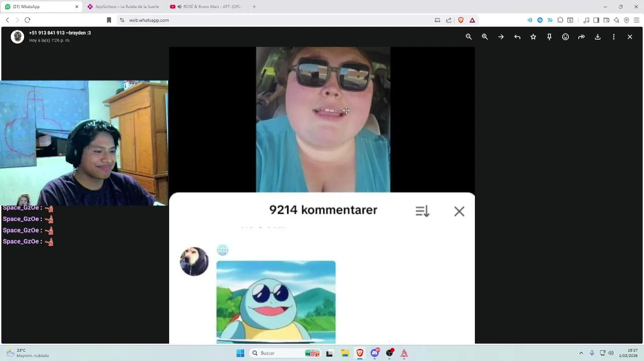Switch to AppSorteos La Ruleta tab

pyautogui.click(x=123, y=7)
